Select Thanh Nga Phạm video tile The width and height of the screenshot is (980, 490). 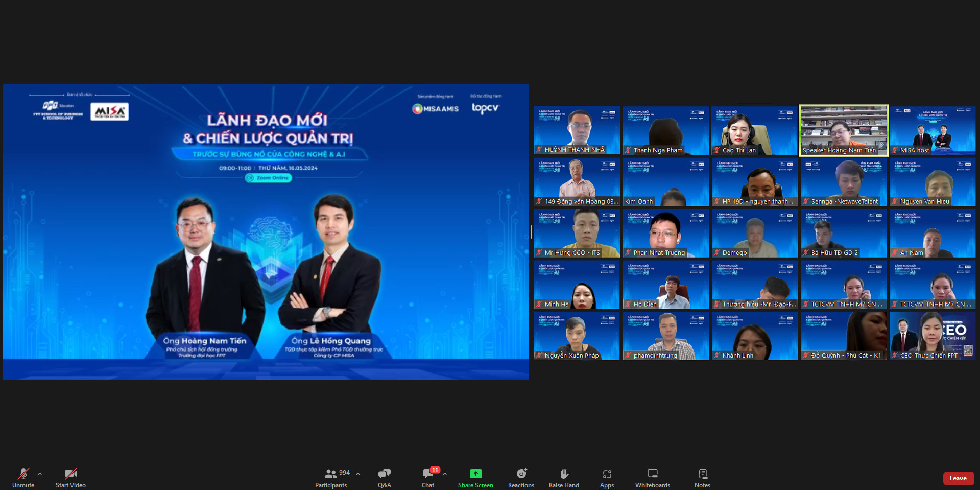click(x=666, y=130)
